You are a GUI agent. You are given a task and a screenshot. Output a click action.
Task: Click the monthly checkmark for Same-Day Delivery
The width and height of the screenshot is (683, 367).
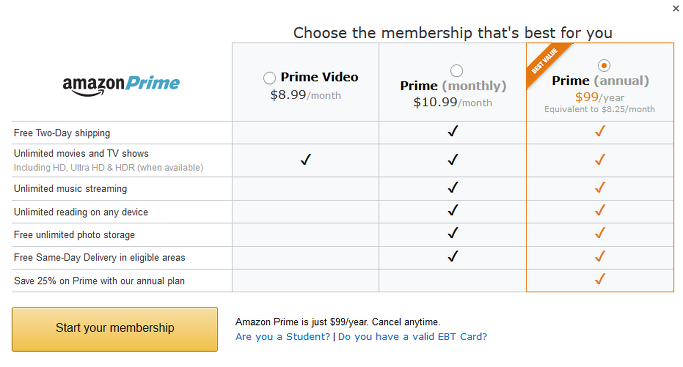click(x=453, y=256)
